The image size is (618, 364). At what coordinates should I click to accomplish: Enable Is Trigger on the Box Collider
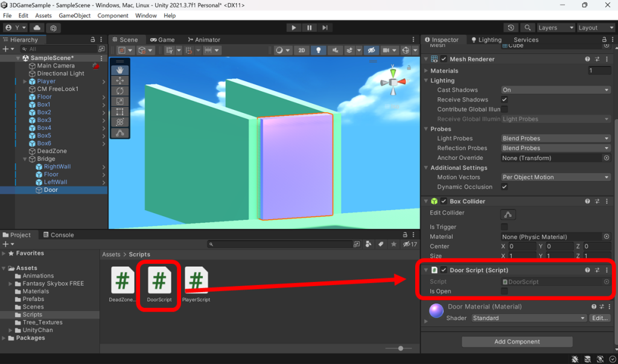(x=505, y=226)
